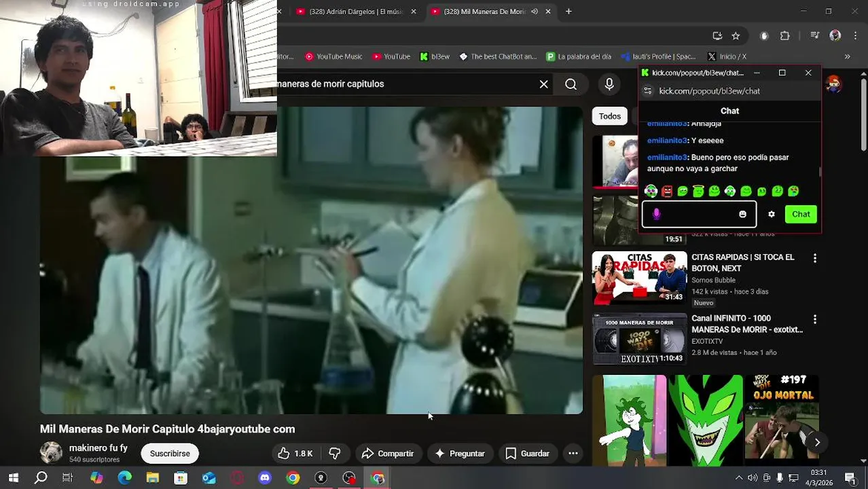Open options for CITAS RAPIDAS video

click(x=815, y=258)
